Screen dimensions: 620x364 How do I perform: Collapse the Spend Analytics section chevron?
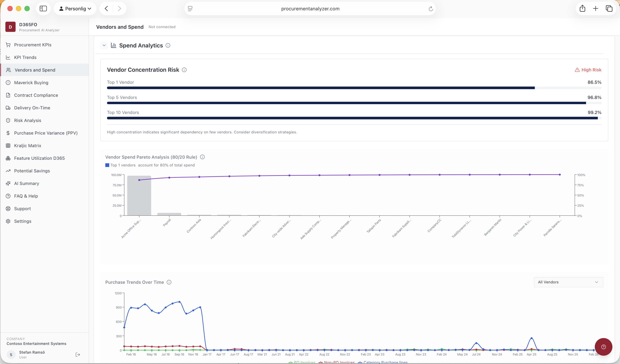pyautogui.click(x=104, y=46)
